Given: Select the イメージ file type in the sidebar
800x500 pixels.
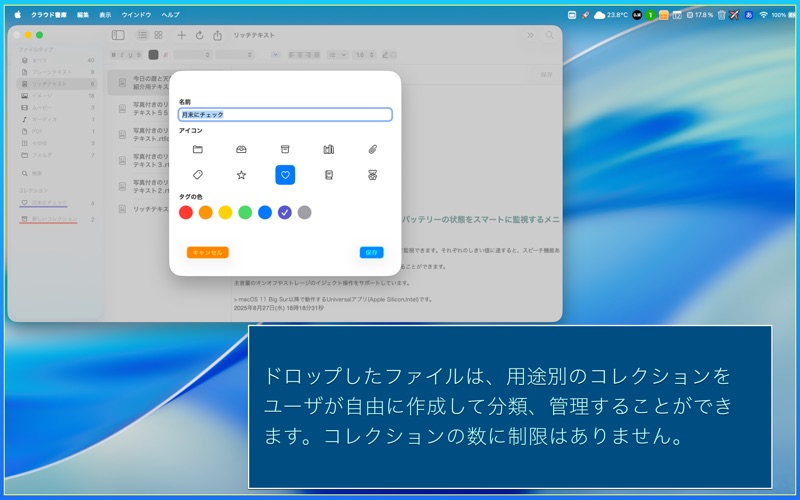Looking at the screenshot, I should [57, 95].
